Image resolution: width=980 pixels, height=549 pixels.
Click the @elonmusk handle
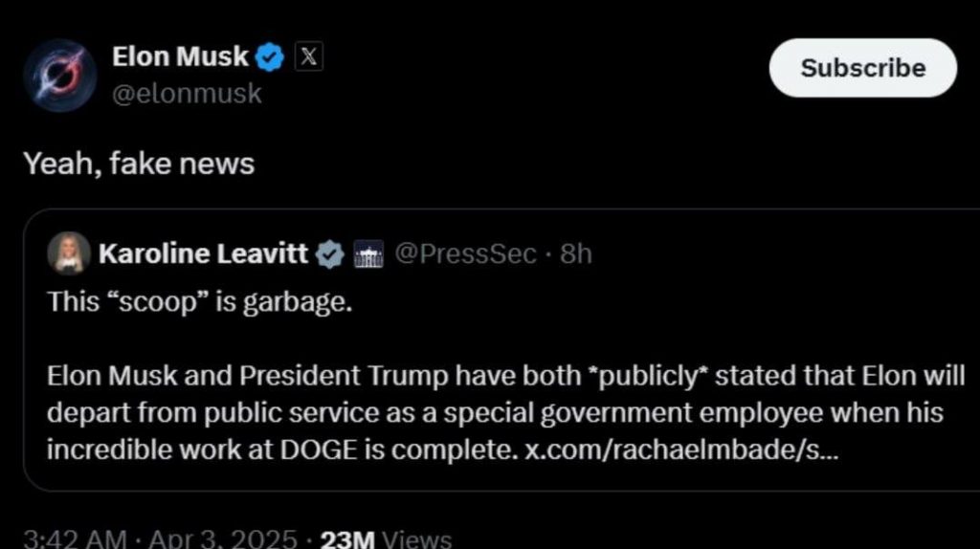(x=187, y=94)
